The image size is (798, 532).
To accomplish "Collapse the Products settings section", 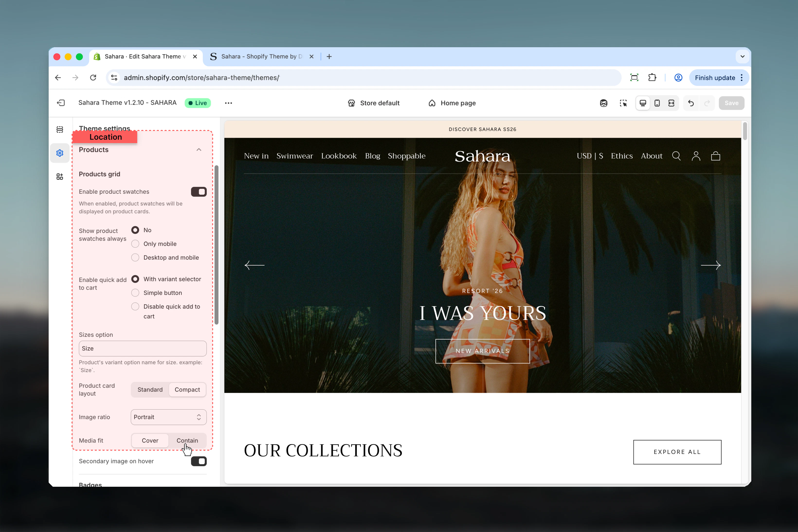I will click(x=199, y=150).
